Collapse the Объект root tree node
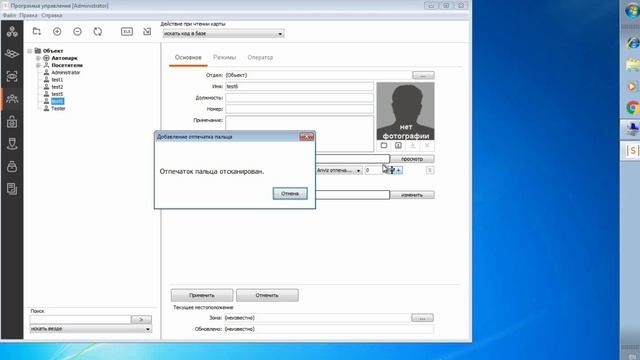The image size is (640, 360). [30, 51]
